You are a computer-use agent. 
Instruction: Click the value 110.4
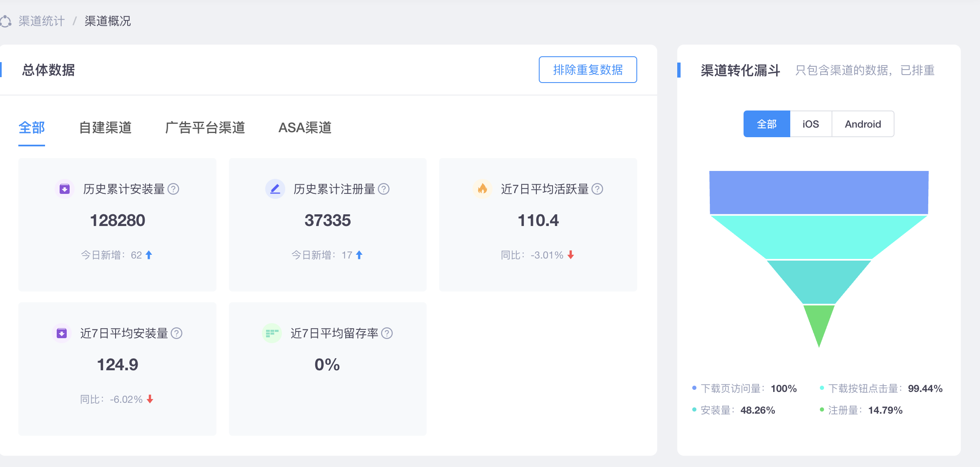click(x=538, y=220)
